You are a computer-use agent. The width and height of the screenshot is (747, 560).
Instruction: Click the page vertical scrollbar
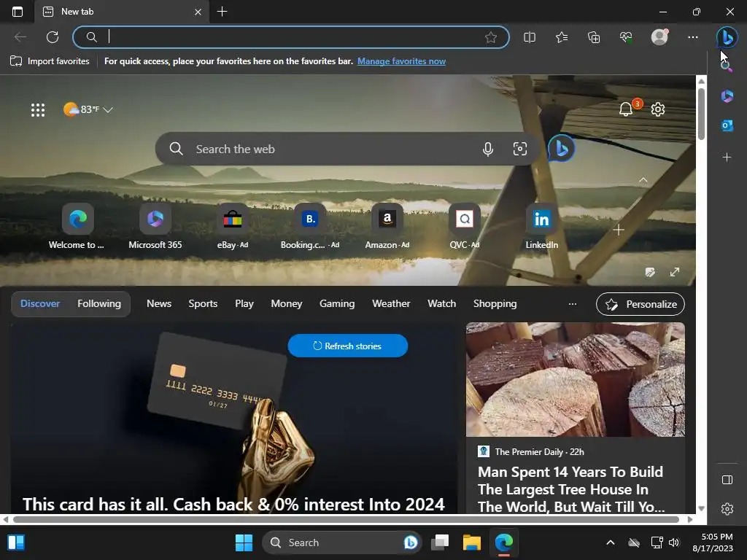[701, 115]
